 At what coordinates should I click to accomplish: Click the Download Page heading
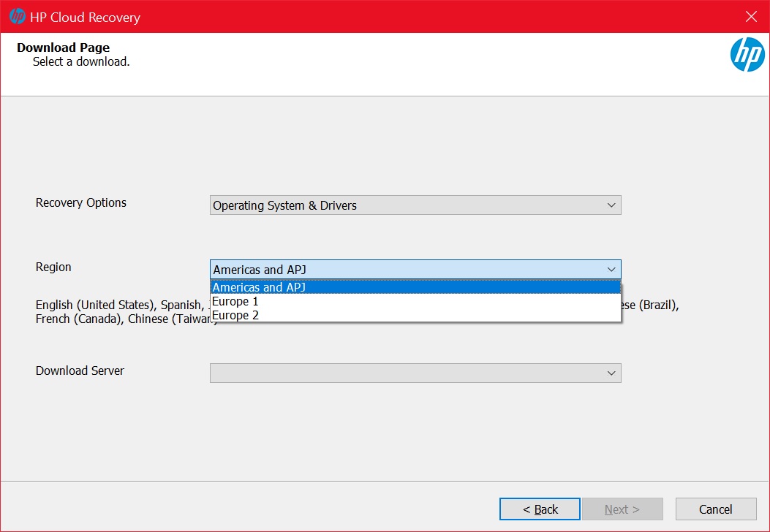coord(64,47)
